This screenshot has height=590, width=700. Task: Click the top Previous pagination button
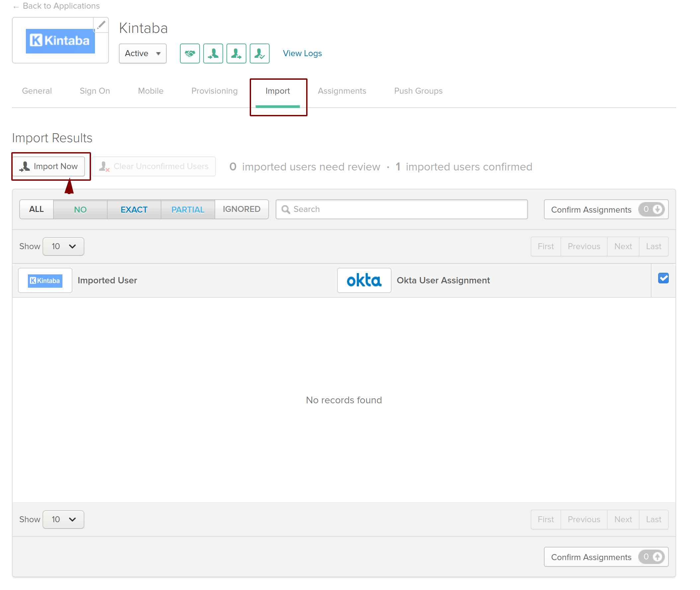point(584,246)
